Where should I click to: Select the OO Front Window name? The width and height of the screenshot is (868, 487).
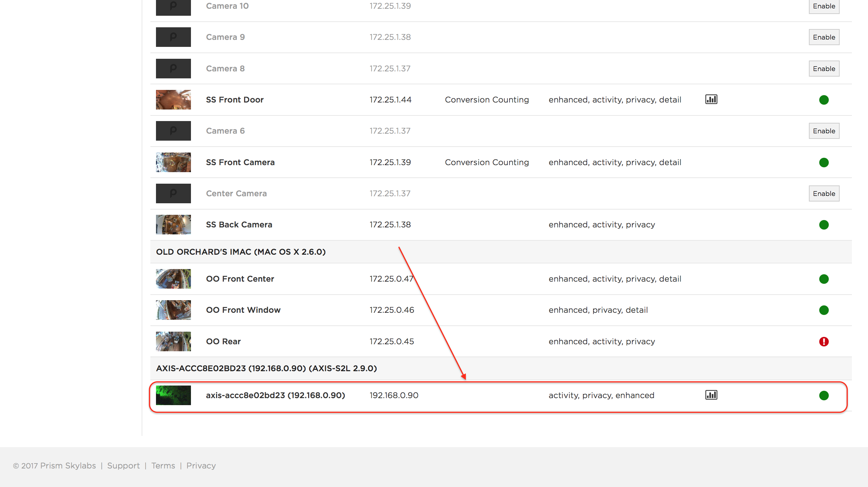tap(243, 310)
